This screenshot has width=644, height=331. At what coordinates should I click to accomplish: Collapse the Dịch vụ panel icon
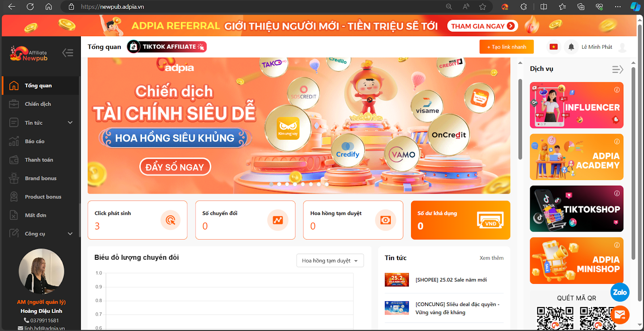coord(617,69)
